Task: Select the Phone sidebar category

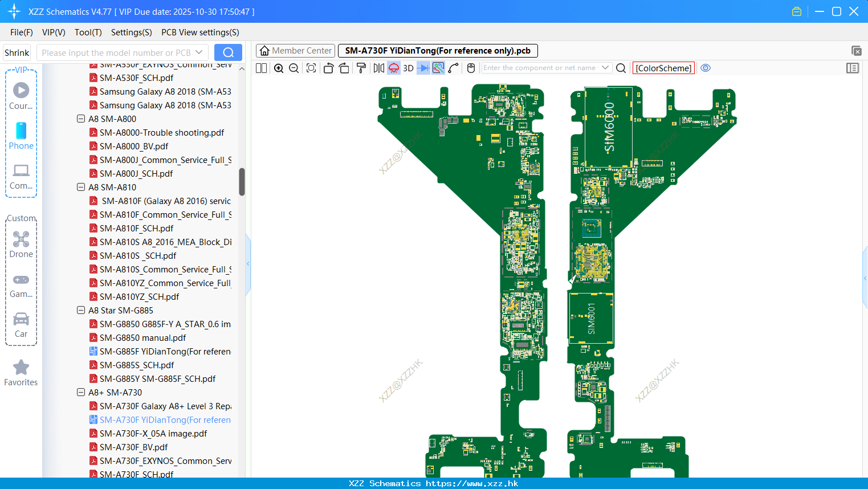Action: (21, 136)
